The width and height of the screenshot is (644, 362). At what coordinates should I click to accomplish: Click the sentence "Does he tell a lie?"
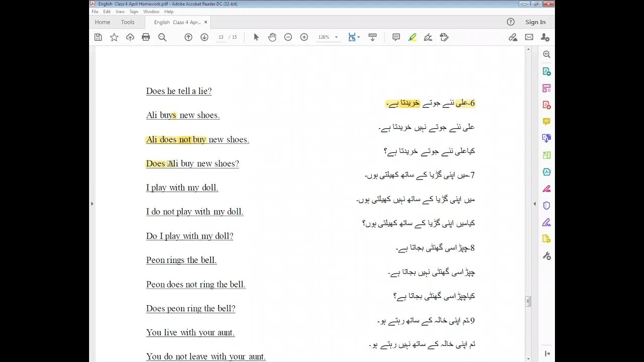179,91
